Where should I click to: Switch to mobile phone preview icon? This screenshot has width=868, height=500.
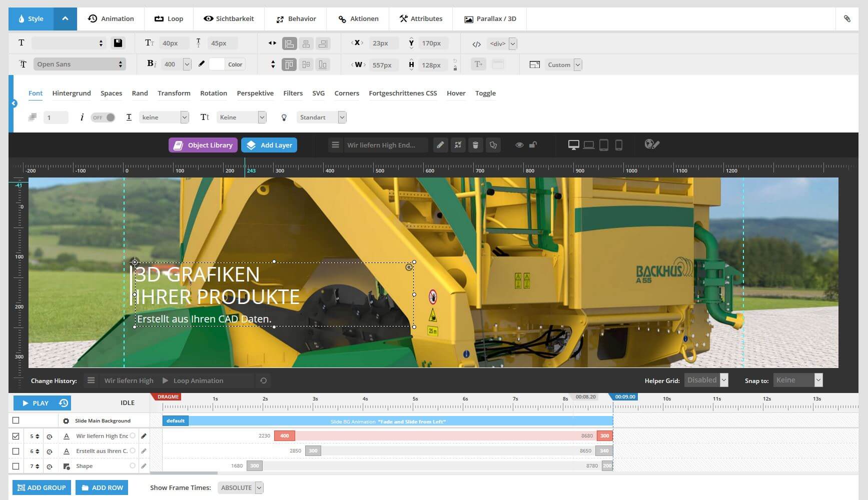click(619, 145)
